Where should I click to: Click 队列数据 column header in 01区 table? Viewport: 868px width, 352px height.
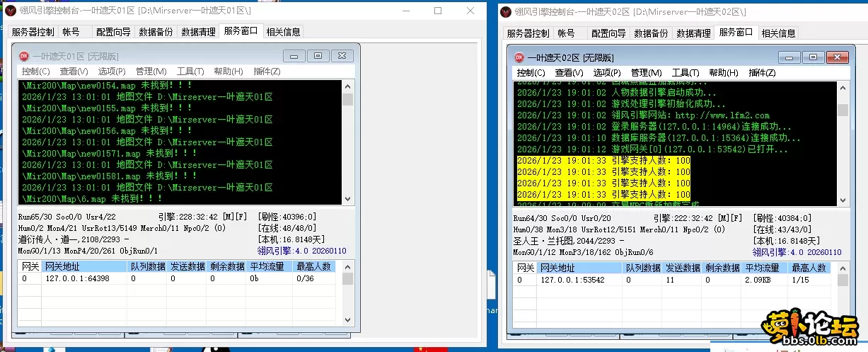[147, 266]
